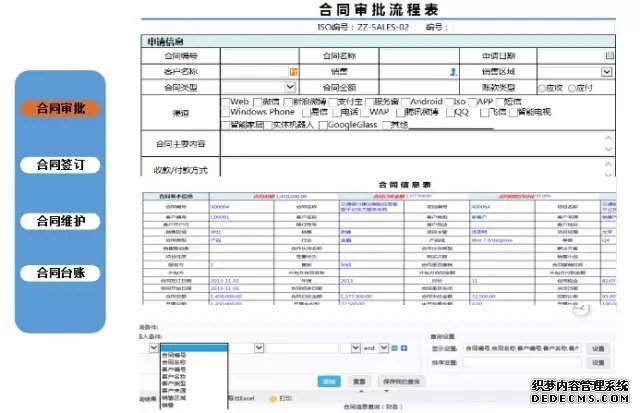Click the 客户名称 lookup icon

tap(293, 72)
